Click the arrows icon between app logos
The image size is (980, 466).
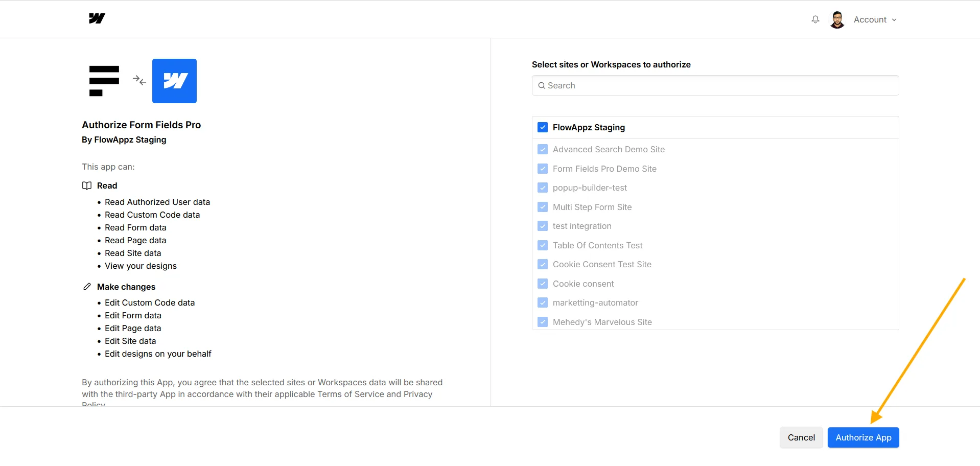pos(139,80)
